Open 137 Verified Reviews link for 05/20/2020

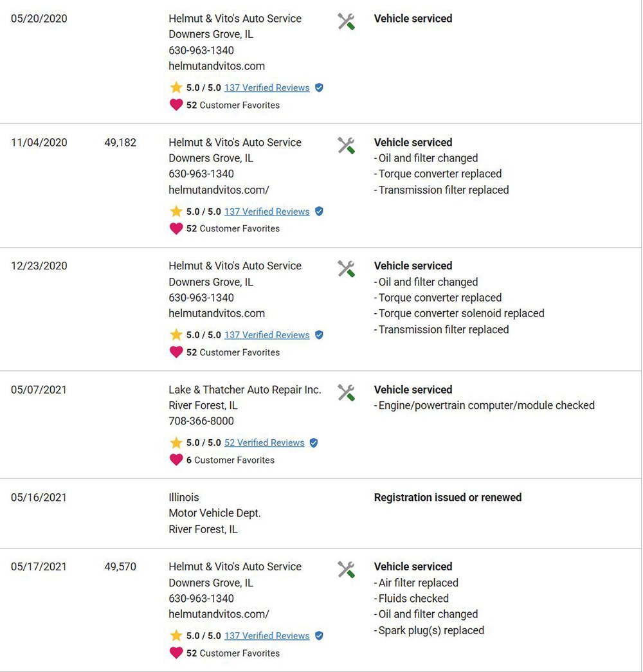pyautogui.click(x=267, y=88)
